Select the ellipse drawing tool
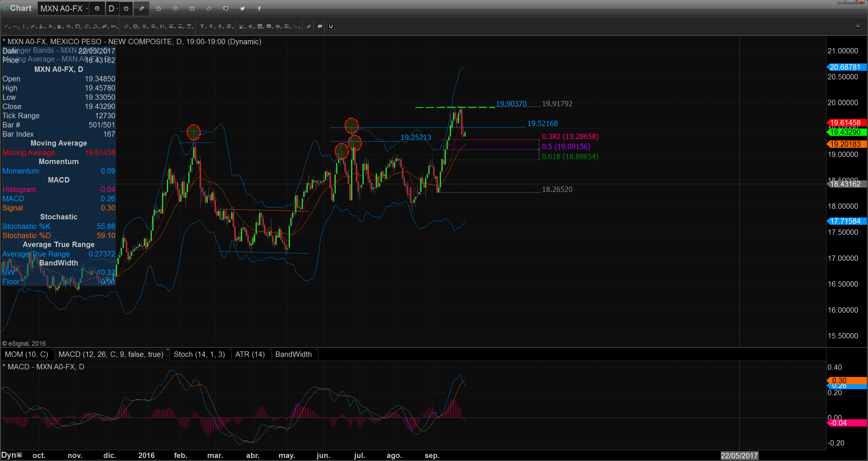This screenshot has width=868, height=461. tap(68, 26)
